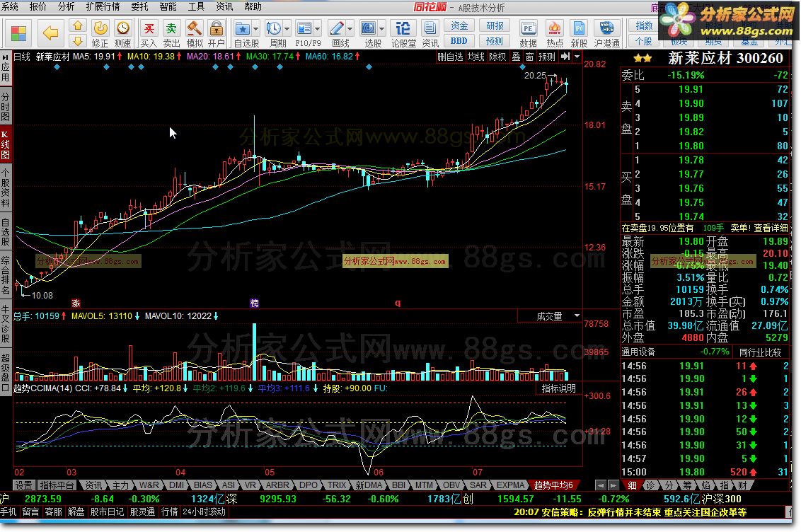
Task: Go back with the yellow left arrow
Action: pyautogui.click(x=50, y=34)
